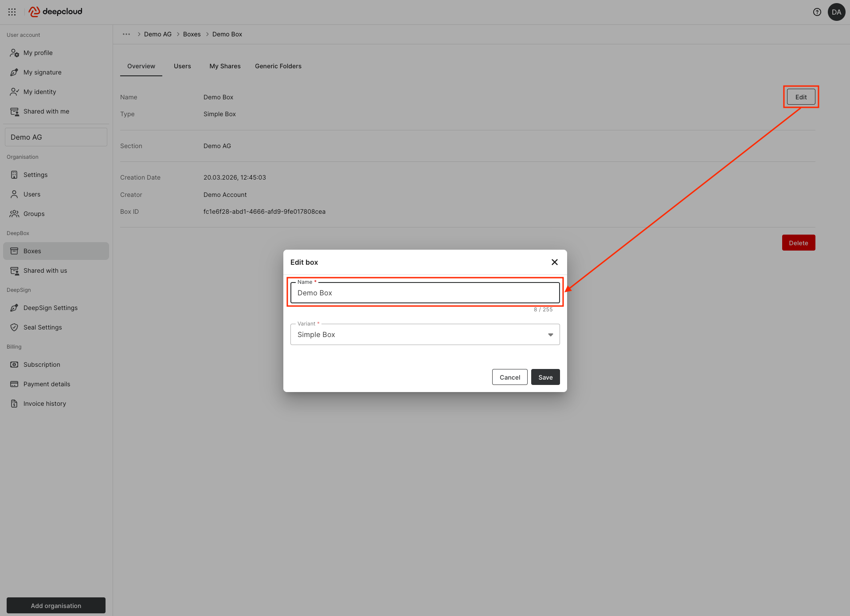Viewport: 850px width, 616px height.
Task: Click the Seal Settings shield icon
Action: (14, 327)
